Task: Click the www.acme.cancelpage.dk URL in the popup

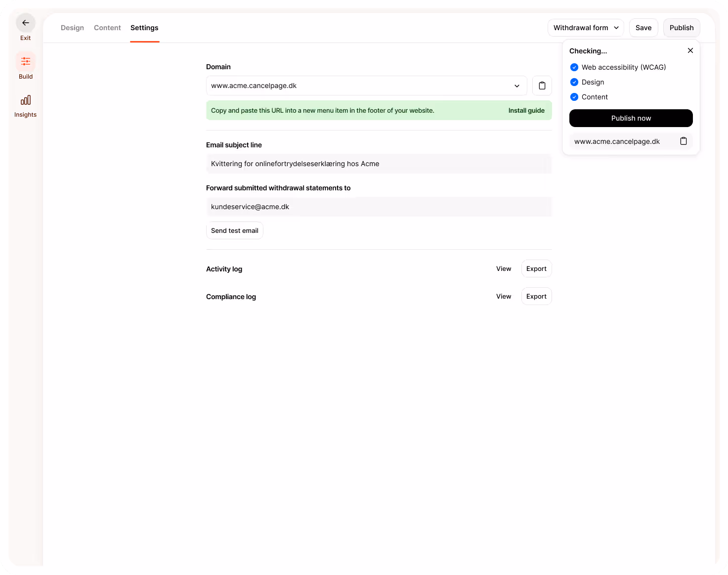Action: coord(617,141)
